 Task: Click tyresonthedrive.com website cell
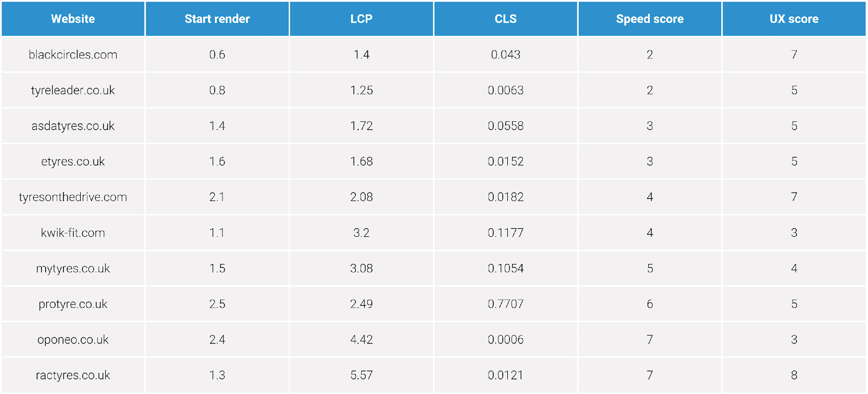click(73, 197)
